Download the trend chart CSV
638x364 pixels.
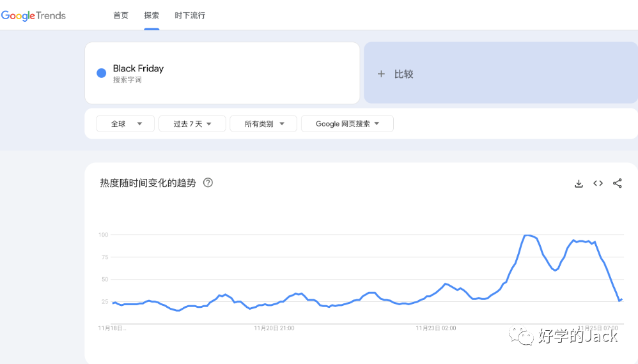pyautogui.click(x=579, y=184)
